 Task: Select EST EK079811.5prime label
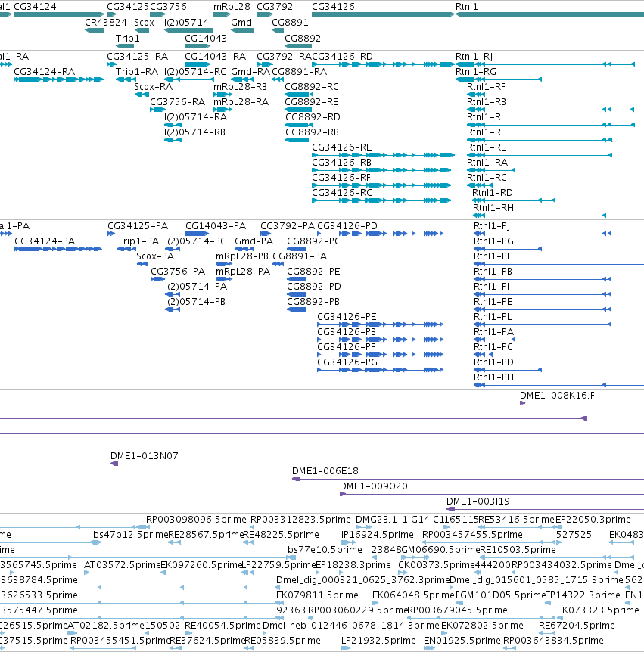tap(317, 595)
